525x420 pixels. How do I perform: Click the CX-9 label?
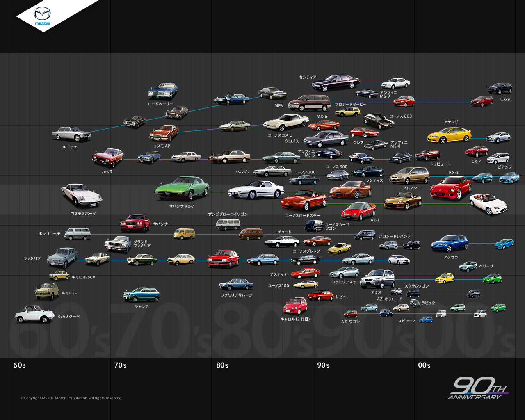[x=505, y=99]
